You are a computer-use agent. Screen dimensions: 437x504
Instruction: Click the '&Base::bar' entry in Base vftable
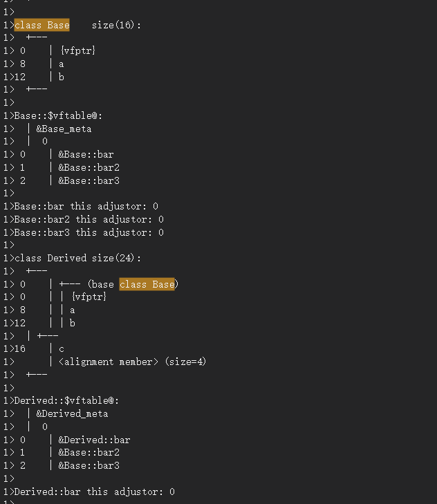(86, 155)
